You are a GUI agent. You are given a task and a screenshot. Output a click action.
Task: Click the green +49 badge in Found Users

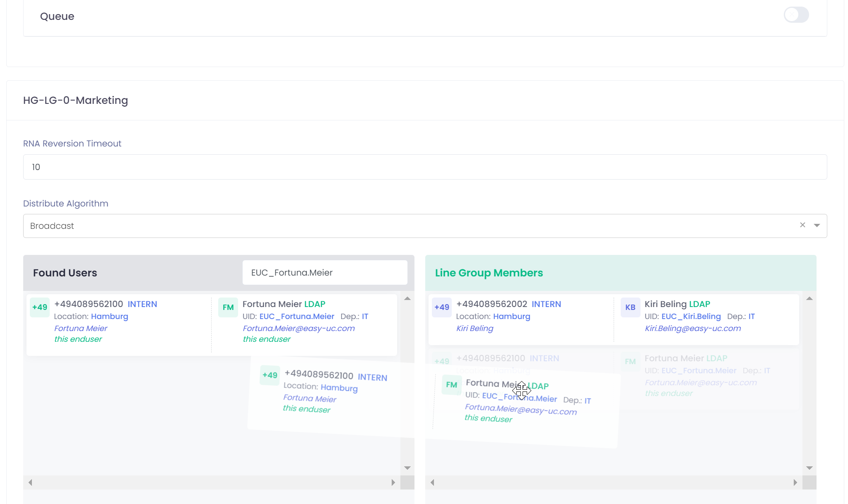tap(40, 307)
